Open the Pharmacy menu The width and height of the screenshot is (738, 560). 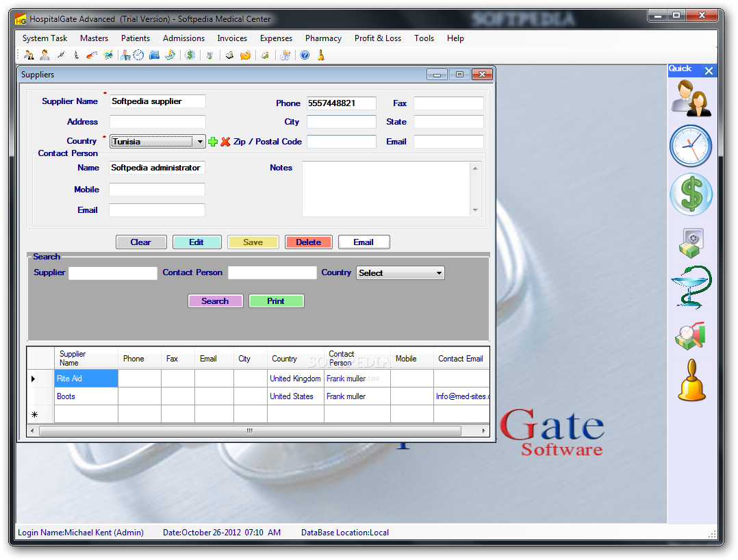[x=323, y=38]
